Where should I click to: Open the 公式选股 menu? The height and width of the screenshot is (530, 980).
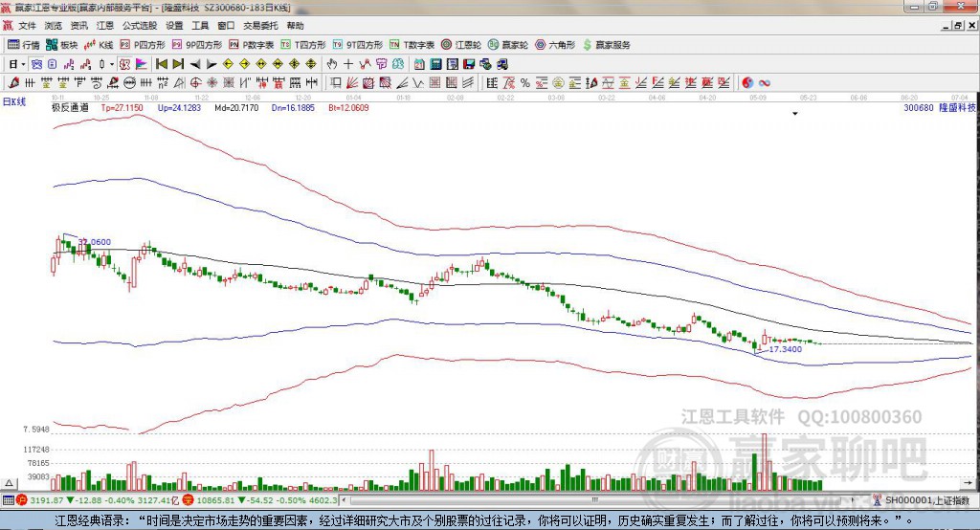140,26
